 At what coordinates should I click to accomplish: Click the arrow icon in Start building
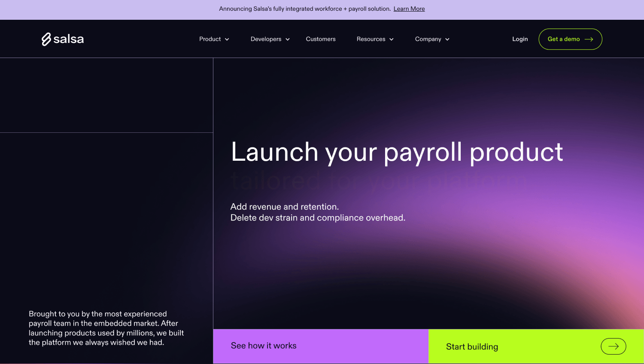(614, 346)
